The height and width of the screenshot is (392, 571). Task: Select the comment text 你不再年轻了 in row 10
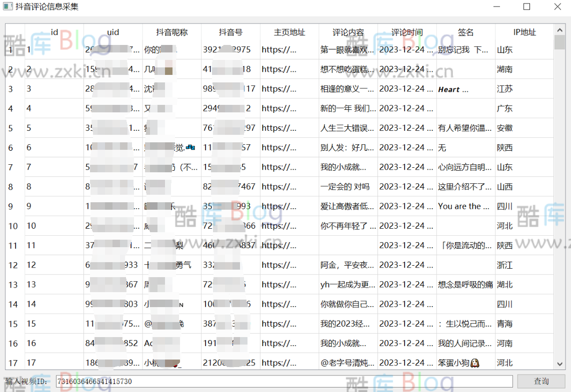[x=347, y=226]
